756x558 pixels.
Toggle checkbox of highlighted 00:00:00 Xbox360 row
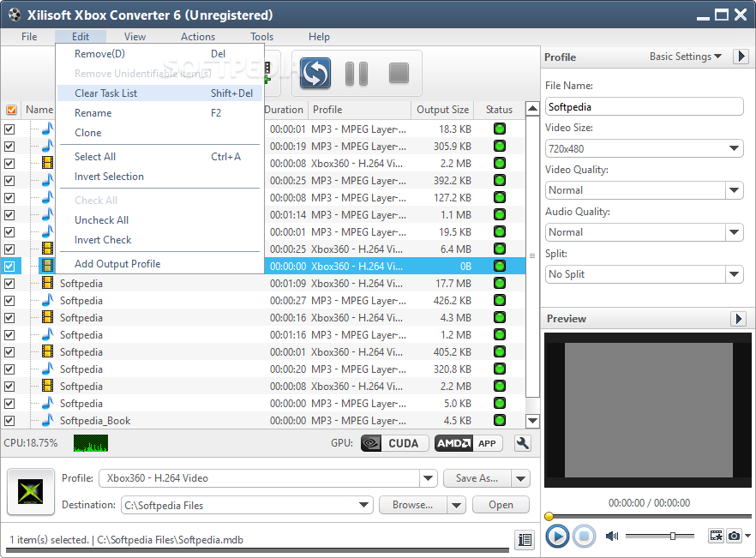[x=9, y=267]
